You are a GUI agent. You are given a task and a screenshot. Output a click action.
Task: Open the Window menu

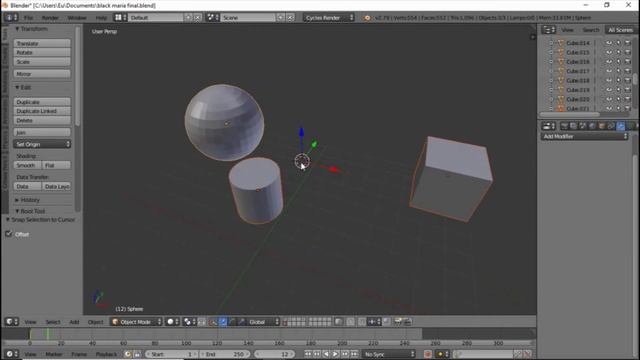(x=77, y=18)
